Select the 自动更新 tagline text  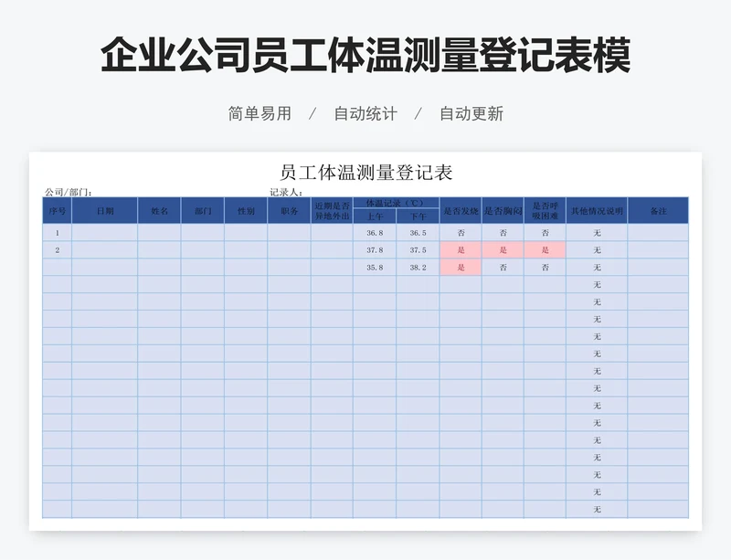pos(471,114)
